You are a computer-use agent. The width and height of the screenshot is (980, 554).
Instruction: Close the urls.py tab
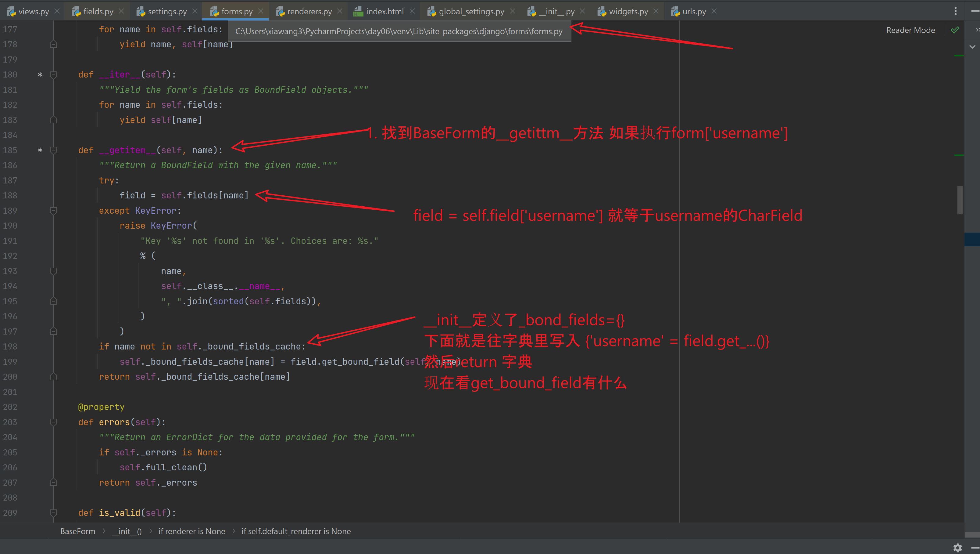pos(714,11)
